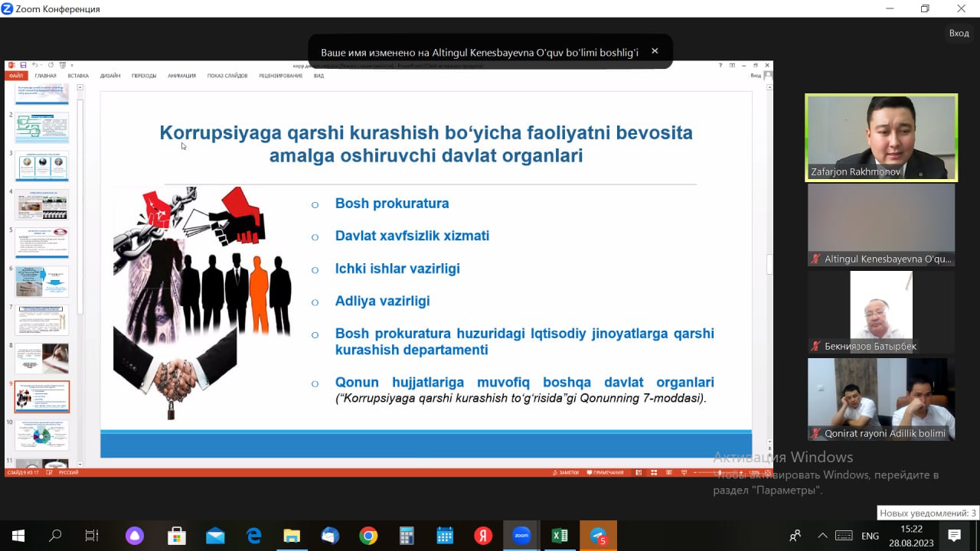This screenshot has height=551, width=980.
Task: Select slide 8 thumbnail
Action: tap(42, 358)
